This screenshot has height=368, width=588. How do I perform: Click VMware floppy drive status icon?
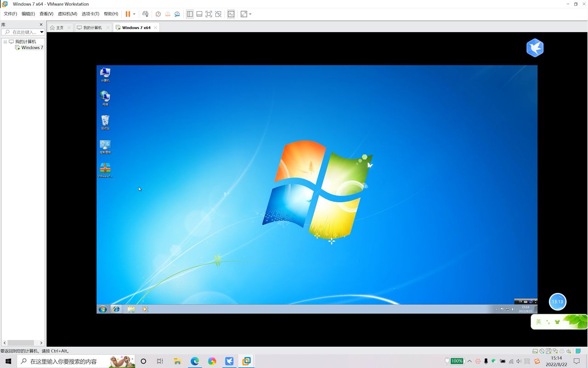click(548, 351)
